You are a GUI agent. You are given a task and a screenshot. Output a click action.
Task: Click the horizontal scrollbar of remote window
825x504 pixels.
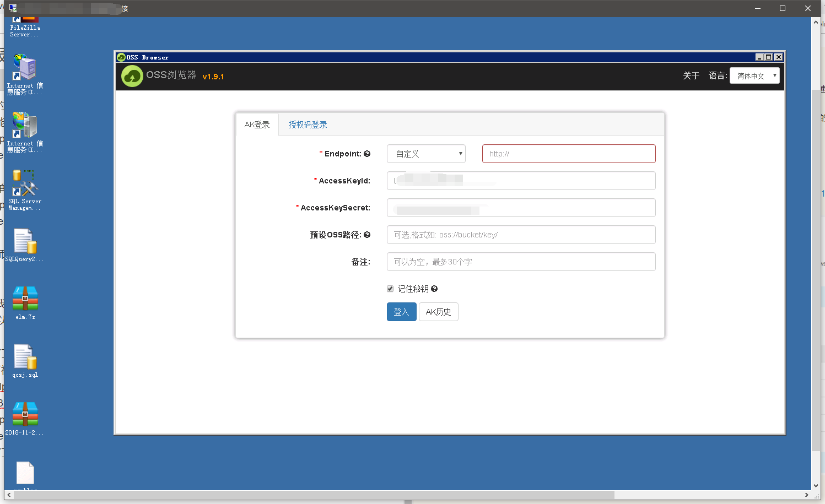314,495
